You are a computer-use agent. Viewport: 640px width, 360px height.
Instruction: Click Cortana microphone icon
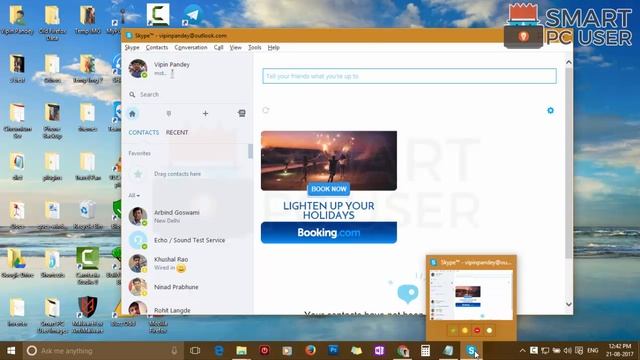(174, 351)
